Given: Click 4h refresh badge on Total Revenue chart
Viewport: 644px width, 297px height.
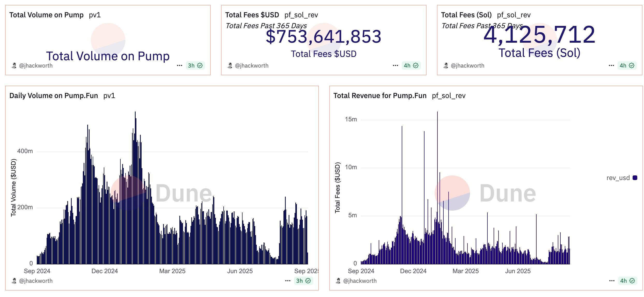Looking at the screenshot, I should (627, 281).
